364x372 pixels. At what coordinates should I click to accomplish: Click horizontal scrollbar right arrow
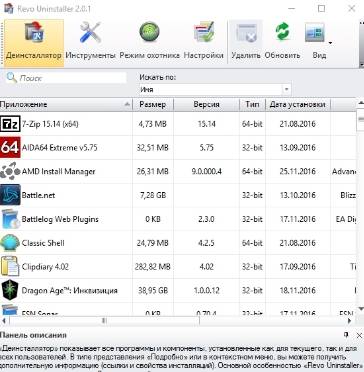(x=349, y=321)
